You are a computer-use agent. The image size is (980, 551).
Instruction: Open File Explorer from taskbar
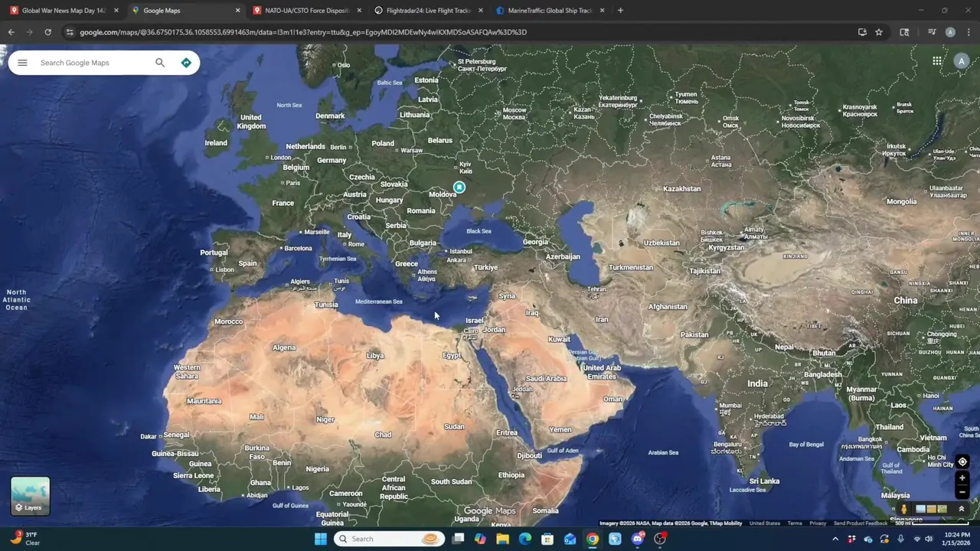pos(502,539)
